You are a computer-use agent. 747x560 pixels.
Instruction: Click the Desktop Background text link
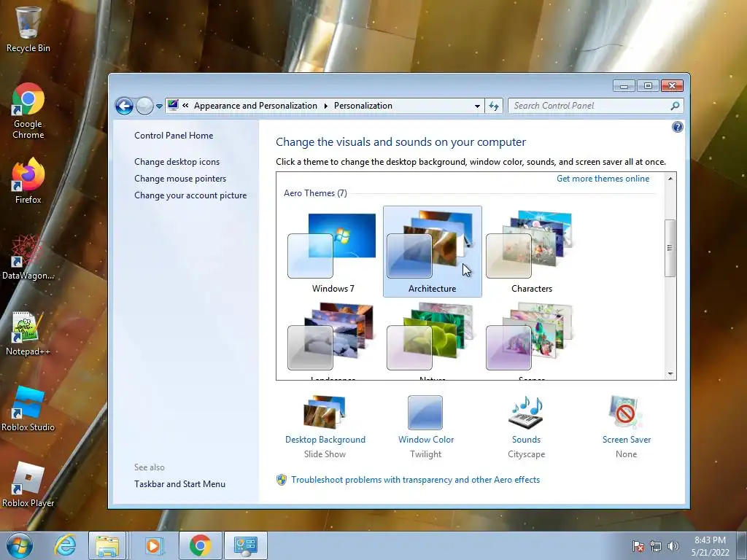[x=325, y=440]
